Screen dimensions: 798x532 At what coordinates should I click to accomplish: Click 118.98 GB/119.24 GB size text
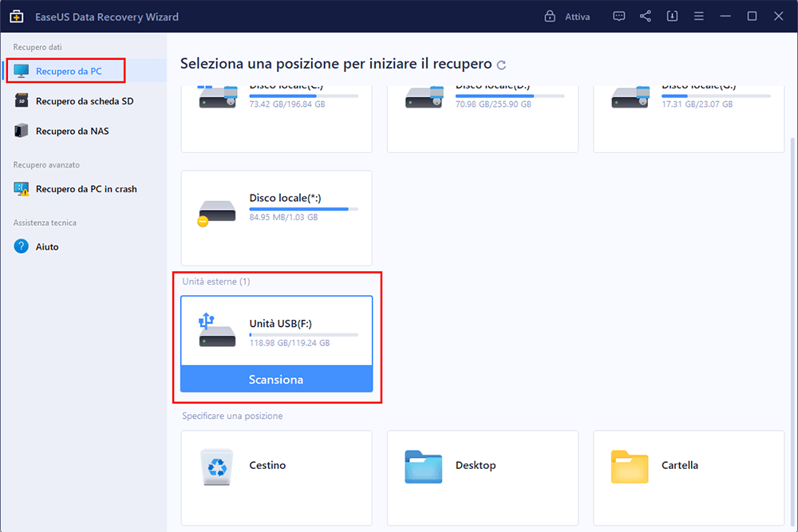(x=290, y=343)
